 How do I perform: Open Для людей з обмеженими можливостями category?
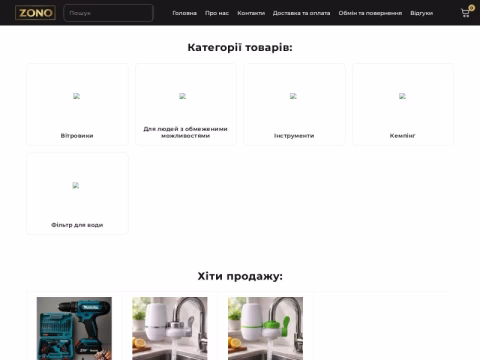pos(186,132)
